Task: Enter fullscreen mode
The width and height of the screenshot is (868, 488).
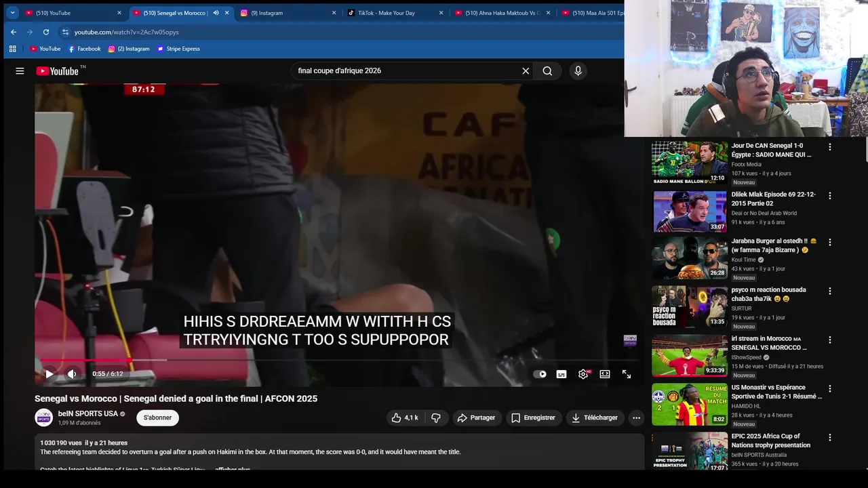Action: 627,374
